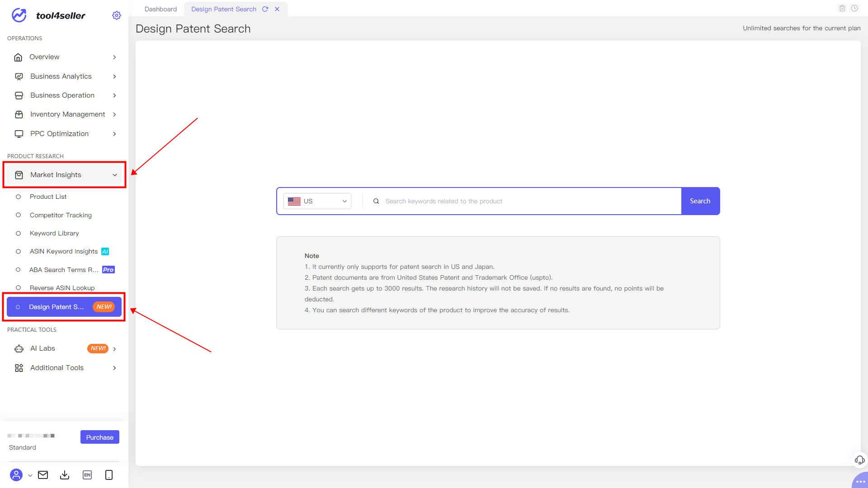This screenshot has width=868, height=488.
Task: Click the Inventory Management box icon
Action: click(19, 114)
